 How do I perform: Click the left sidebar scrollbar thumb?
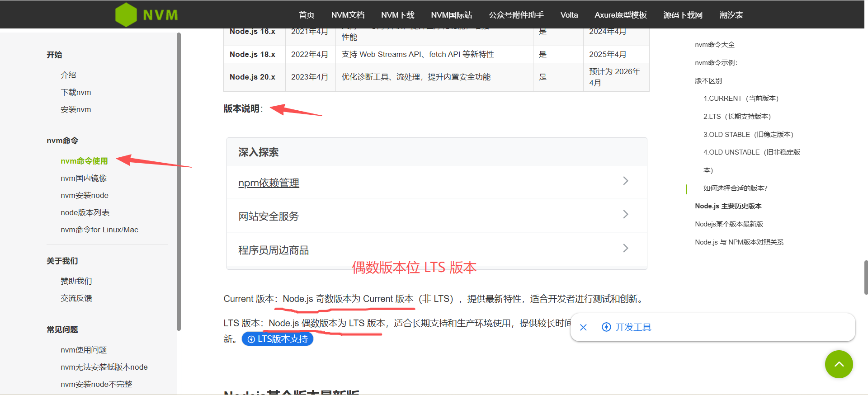(179, 181)
